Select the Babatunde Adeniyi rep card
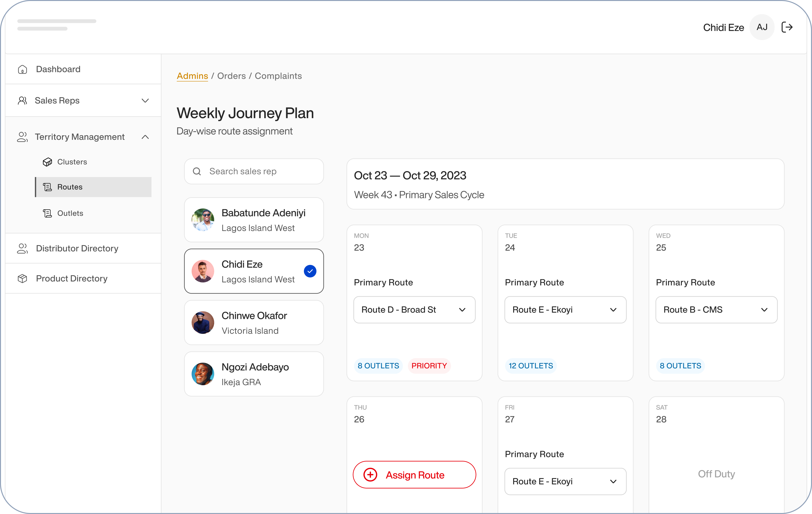The height and width of the screenshot is (514, 812). click(254, 220)
